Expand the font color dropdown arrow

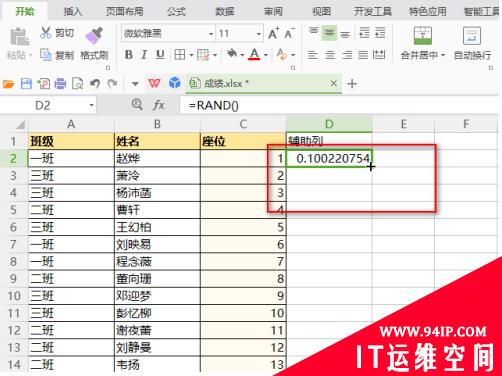point(266,55)
